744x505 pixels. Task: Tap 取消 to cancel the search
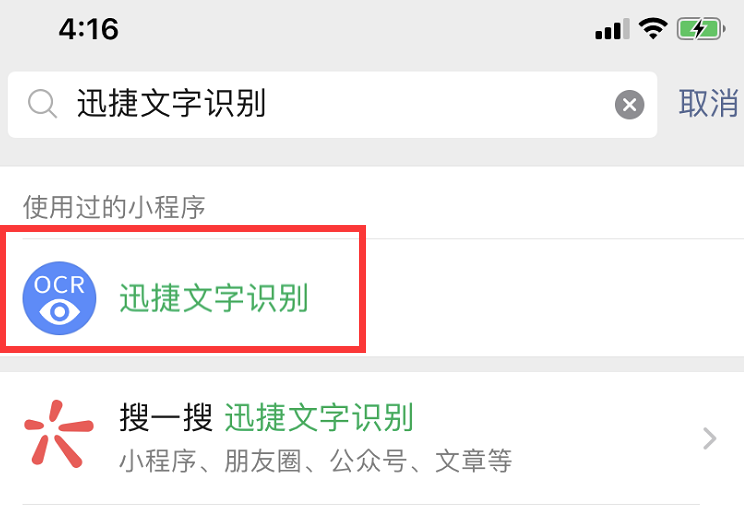click(709, 103)
